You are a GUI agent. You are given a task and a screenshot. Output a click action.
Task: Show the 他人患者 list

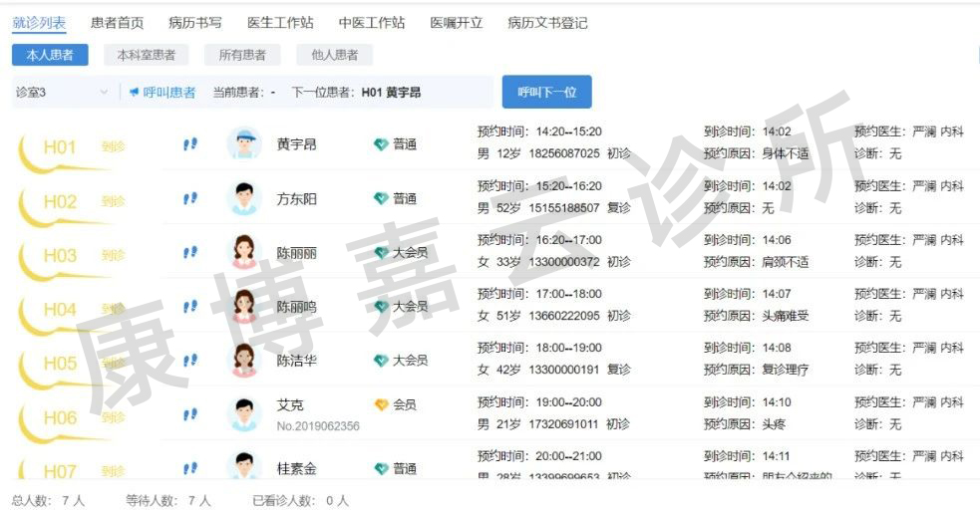pyautogui.click(x=334, y=56)
